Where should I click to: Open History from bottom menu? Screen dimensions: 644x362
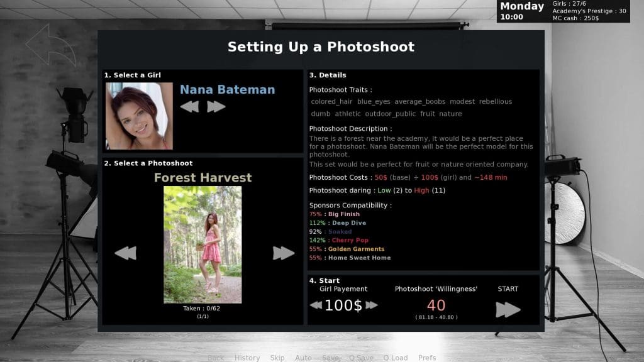(x=247, y=358)
